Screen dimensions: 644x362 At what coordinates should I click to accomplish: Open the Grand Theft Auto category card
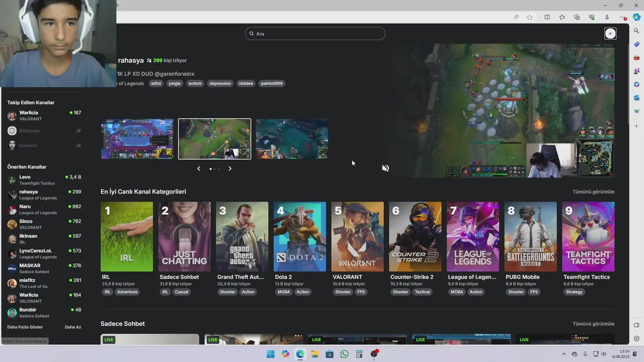point(242,237)
